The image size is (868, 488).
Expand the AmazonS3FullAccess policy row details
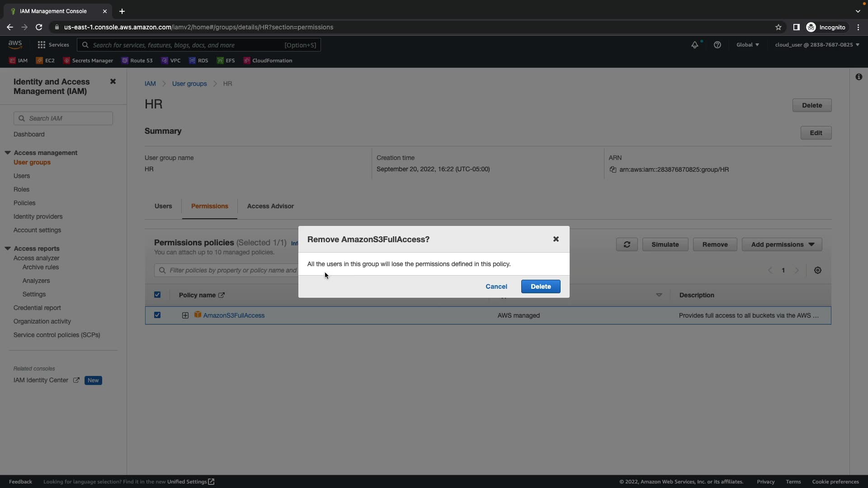coord(185,315)
